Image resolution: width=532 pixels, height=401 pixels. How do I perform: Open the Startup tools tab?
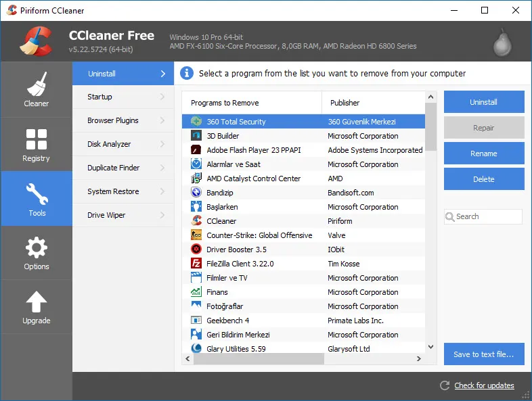pyautogui.click(x=123, y=97)
